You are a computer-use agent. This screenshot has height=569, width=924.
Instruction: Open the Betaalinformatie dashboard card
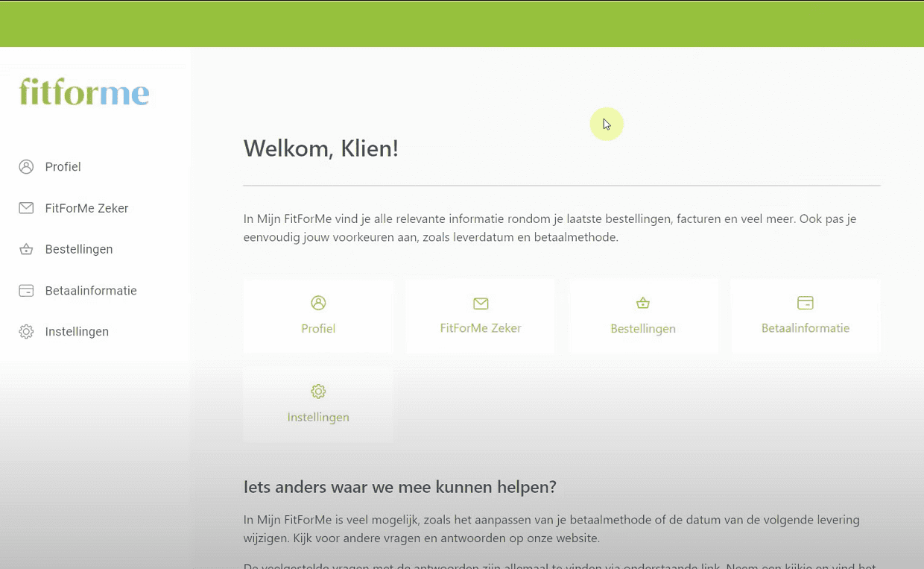click(806, 315)
